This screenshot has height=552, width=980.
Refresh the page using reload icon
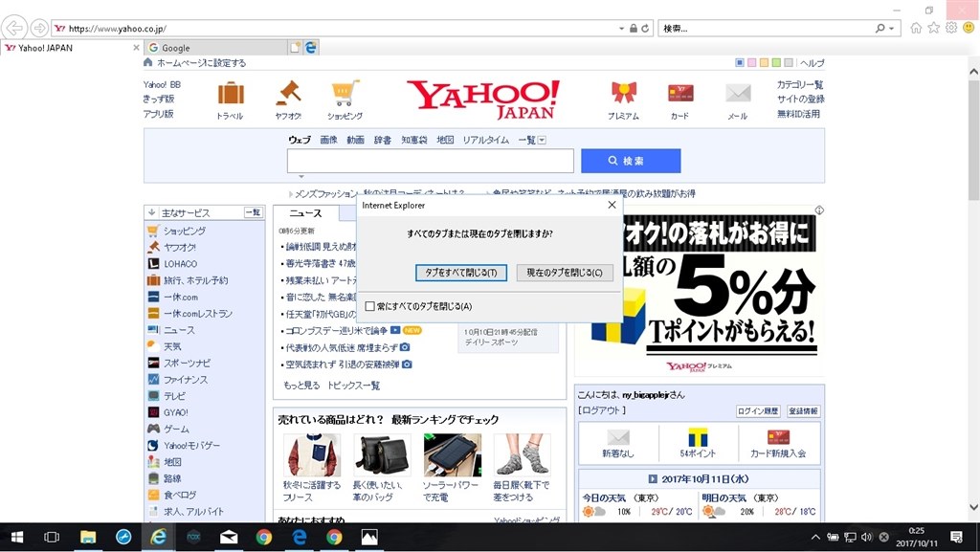645,28
